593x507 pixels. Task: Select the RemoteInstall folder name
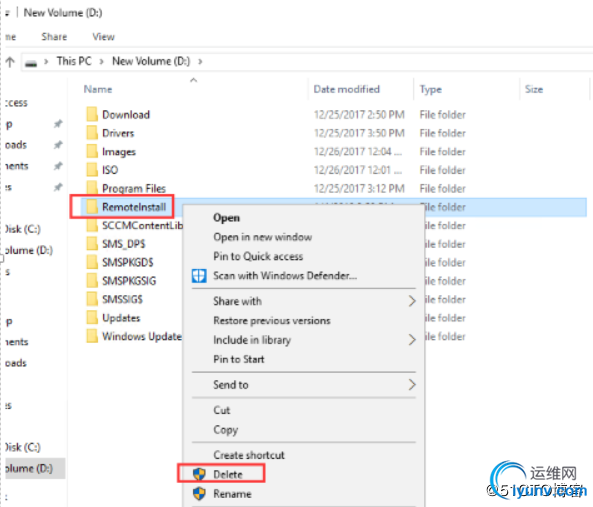pyautogui.click(x=134, y=207)
